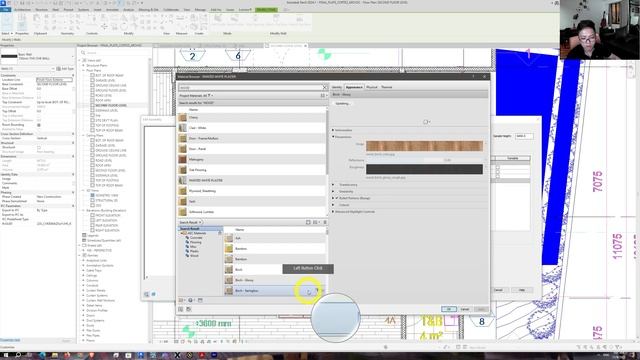Open the Project Materials filter dropdown
This screenshot has height=360, width=640.
click(x=212, y=96)
